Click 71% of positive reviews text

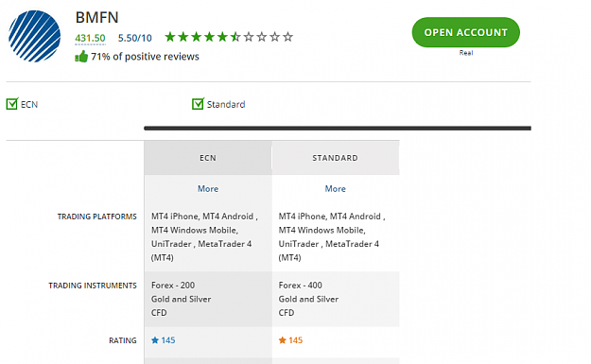145,57
